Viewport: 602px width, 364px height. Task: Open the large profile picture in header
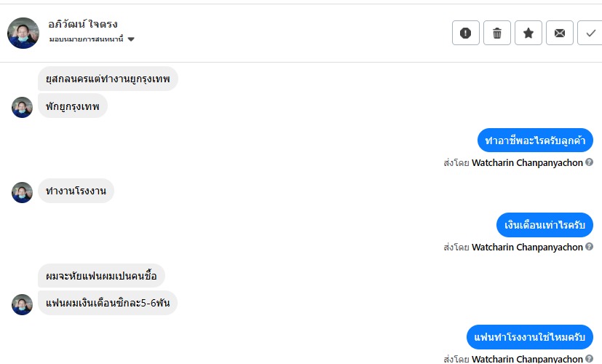[x=23, y=33]
